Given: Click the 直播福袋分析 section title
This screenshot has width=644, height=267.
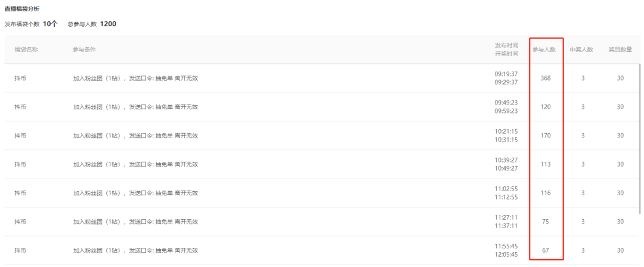Looking at the screenshot, I should tap(22, 8).
